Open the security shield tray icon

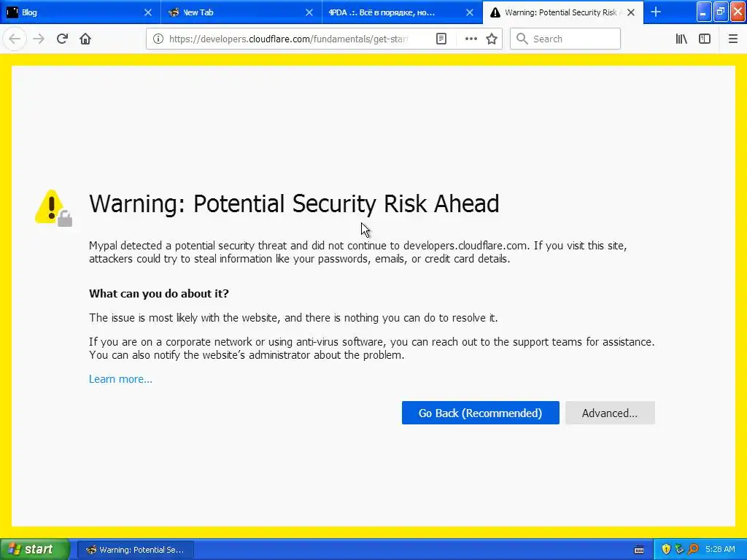click(x=666, y=550)
